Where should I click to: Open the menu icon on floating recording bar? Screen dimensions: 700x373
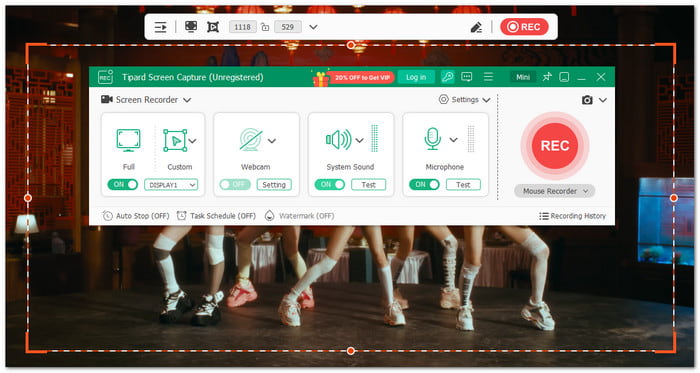tap(160, 27)
